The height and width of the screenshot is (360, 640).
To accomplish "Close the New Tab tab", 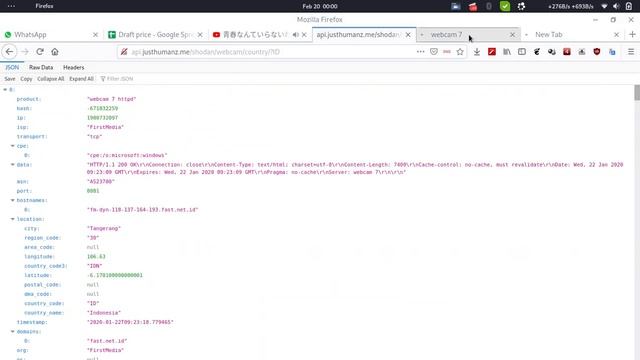I will [x=616, y=35].
